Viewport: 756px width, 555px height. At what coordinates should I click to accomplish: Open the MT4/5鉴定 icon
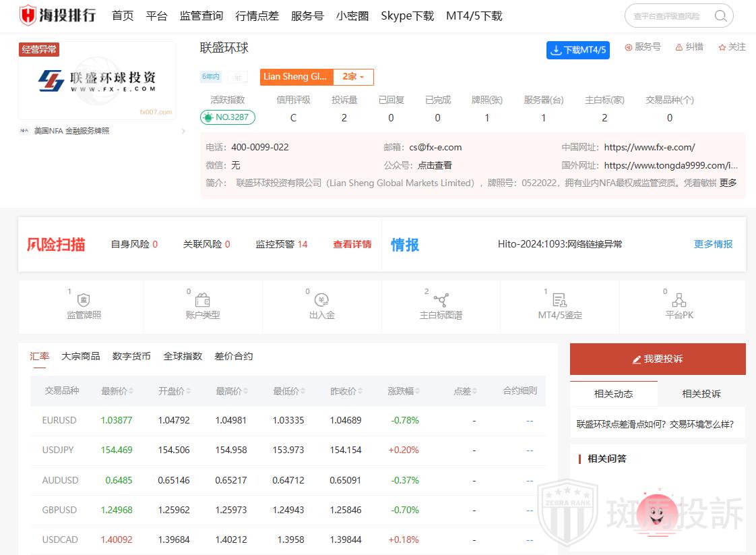tap(559, 301)
